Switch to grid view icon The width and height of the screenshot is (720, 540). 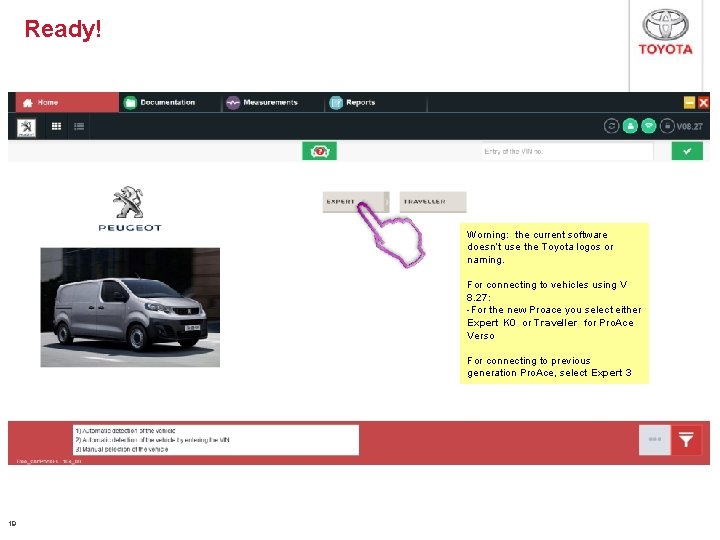tap(56, 126)
